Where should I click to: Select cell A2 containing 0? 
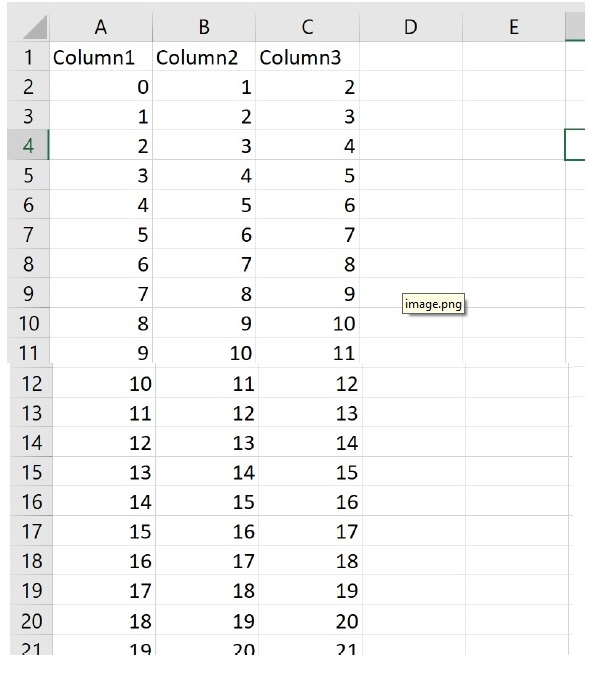coord(101,86)
